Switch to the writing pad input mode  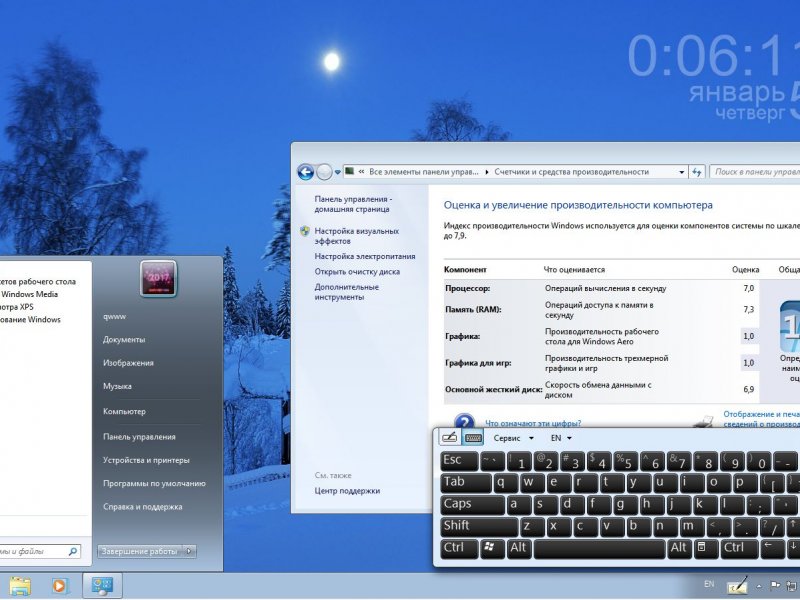click(x=449, y=437)
